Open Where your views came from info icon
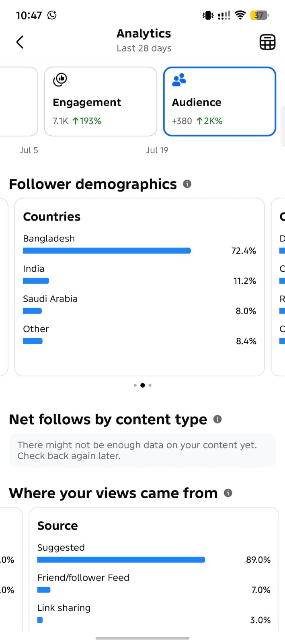This screenshot has width=285, height=644. (x=228, y=493)
